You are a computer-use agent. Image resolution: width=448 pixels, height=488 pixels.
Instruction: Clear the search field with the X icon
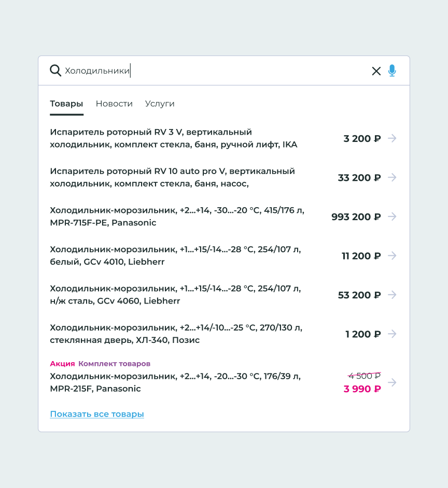pos(376,71)
